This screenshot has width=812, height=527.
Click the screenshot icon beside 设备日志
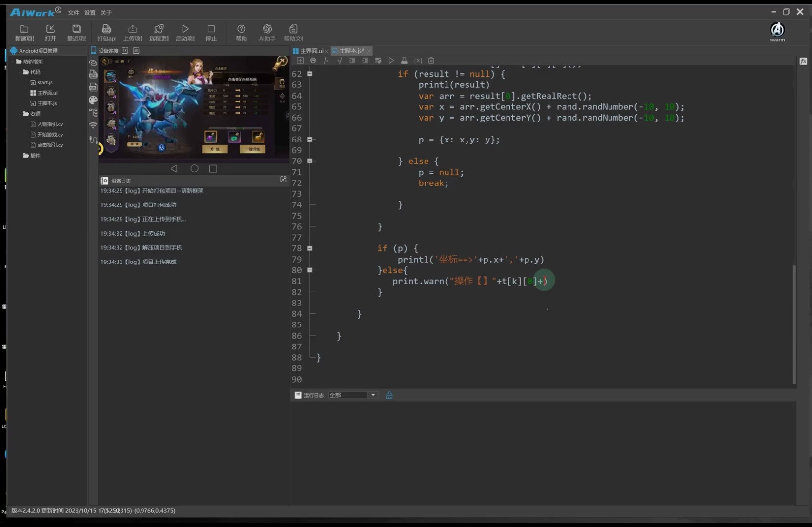(x=283, y=180)
